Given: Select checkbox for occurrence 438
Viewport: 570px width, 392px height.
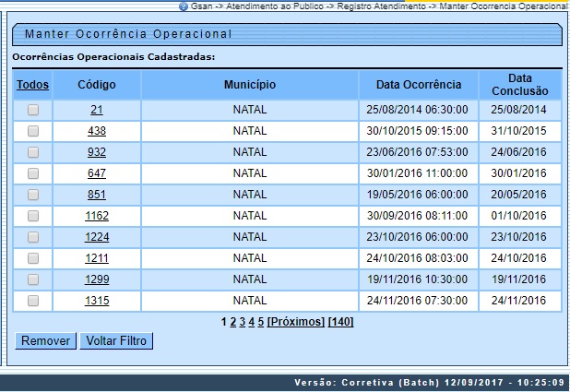Looking at the screenshot, I should [x=33, y=131].
